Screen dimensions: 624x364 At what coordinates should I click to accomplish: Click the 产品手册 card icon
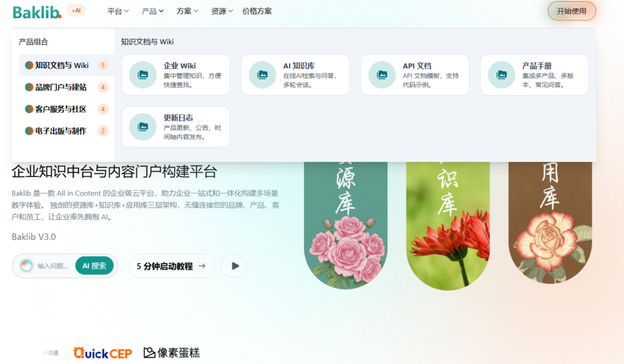[501, 75]
